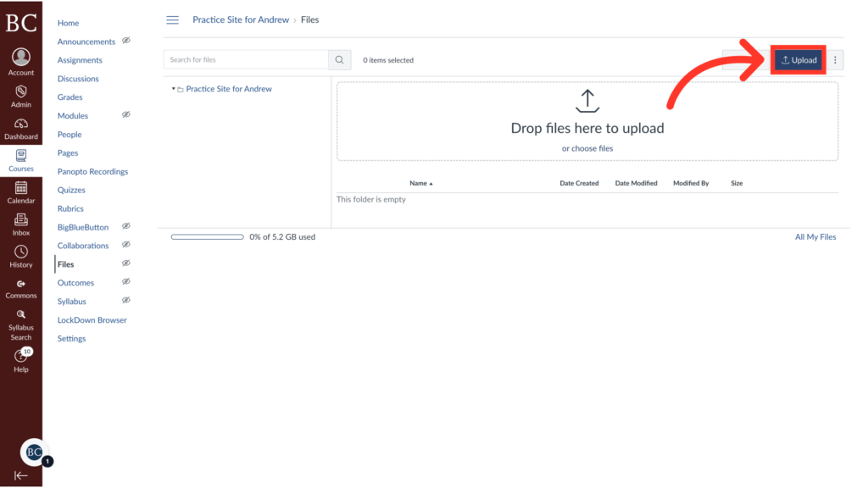This screenshot has width=868, height=488.
Task: Click the file search magnifying glass
Action: [338, 59]
